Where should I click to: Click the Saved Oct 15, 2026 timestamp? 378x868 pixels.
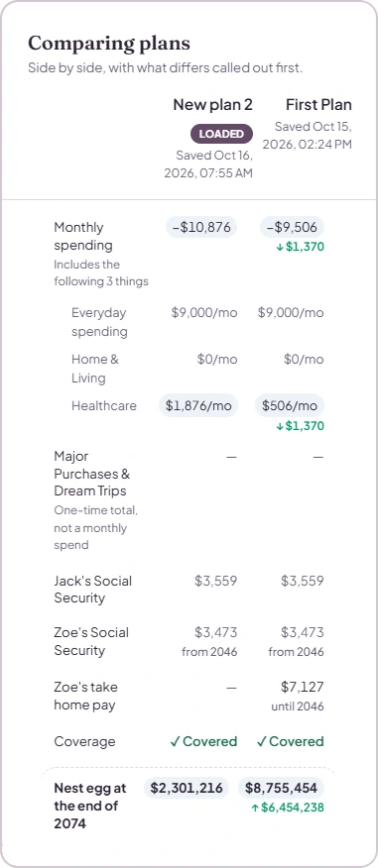(x=307, y=135)
